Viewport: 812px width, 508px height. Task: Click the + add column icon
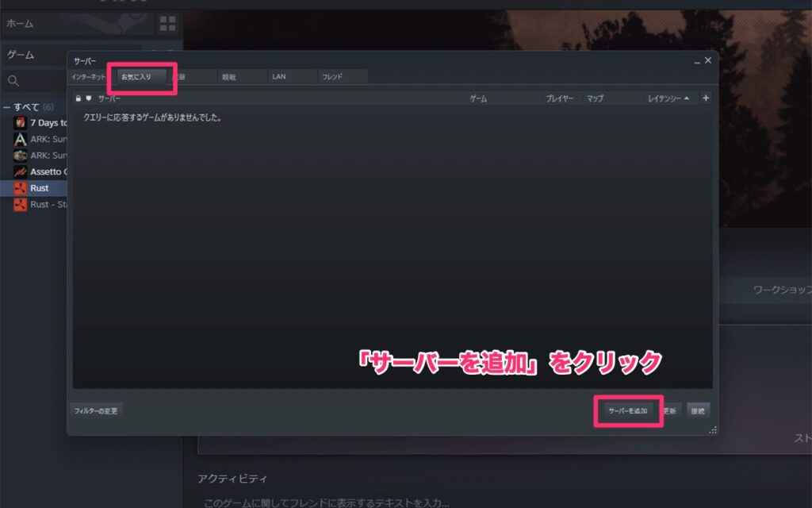[x=705, y=98]
